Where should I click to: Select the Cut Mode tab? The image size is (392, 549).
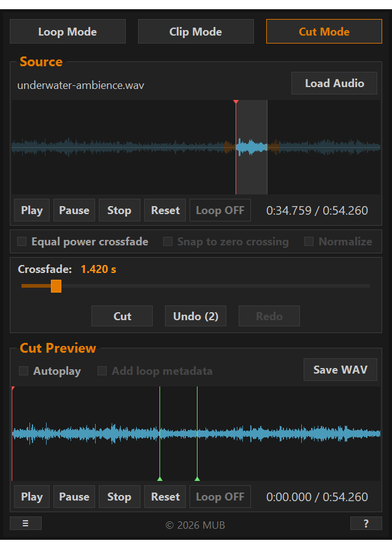(324, 31)
